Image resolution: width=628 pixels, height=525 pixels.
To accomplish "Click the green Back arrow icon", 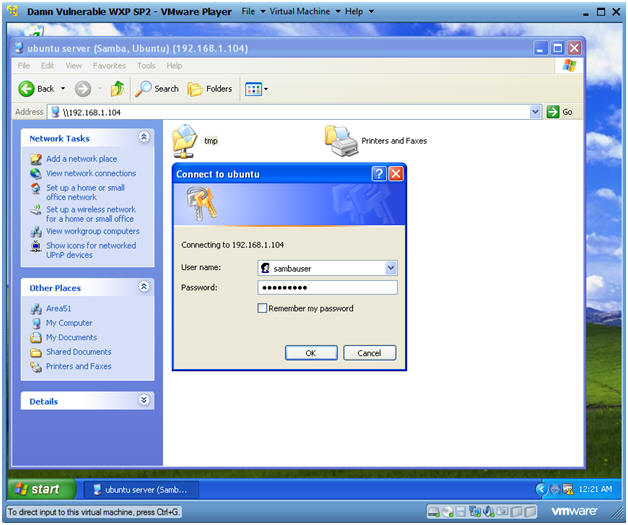I will point(26,89).
